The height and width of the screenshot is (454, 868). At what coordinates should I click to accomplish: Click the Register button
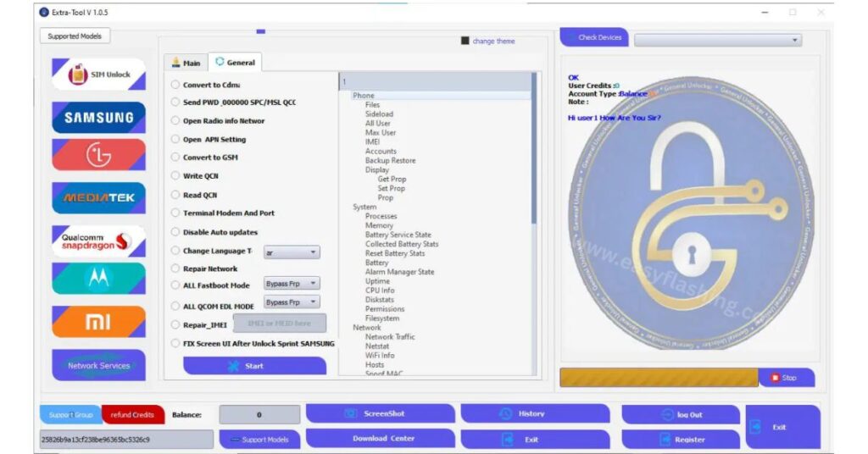click(681, 440)
